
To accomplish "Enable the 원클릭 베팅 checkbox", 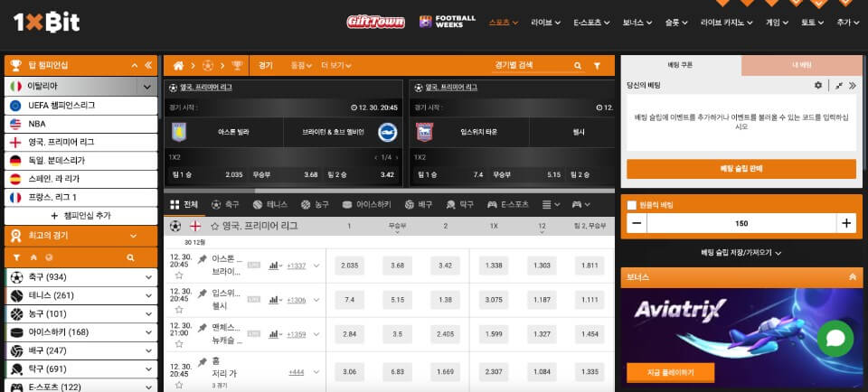I will [x=632, y=205].
